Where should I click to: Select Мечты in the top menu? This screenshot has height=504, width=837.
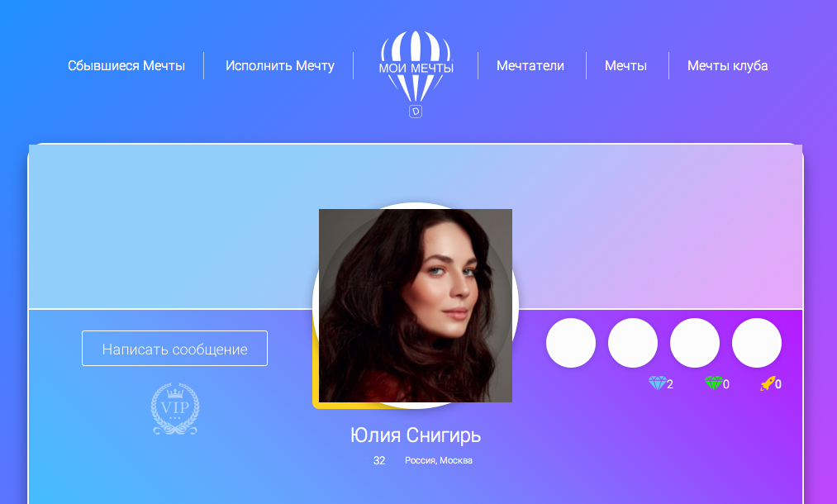(x=625, y=65)
